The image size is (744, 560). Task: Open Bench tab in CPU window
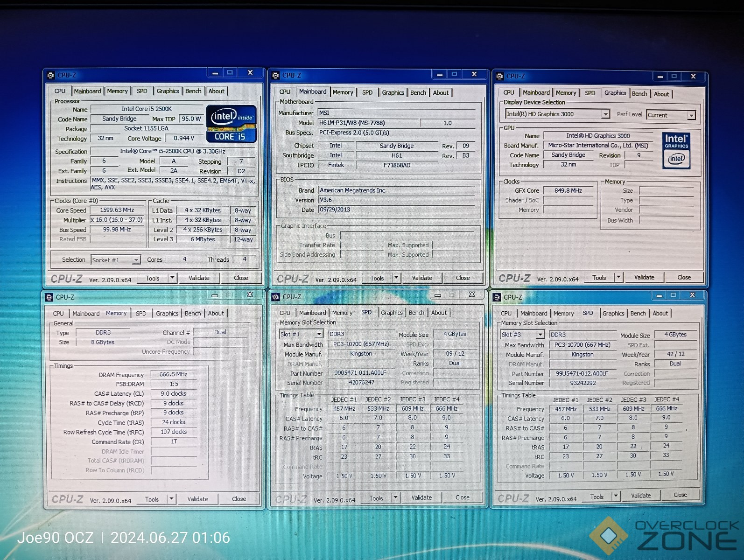[193, 91]
